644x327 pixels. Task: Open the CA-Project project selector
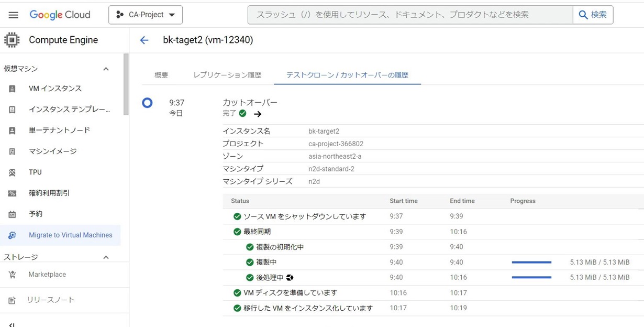coord(146,15)
